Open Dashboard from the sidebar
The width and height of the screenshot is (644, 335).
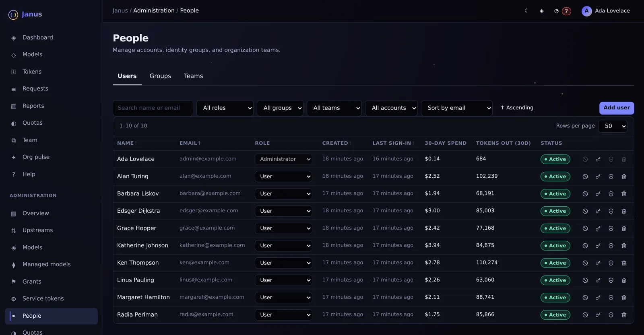pyautogui.click(x=51, y=37)
